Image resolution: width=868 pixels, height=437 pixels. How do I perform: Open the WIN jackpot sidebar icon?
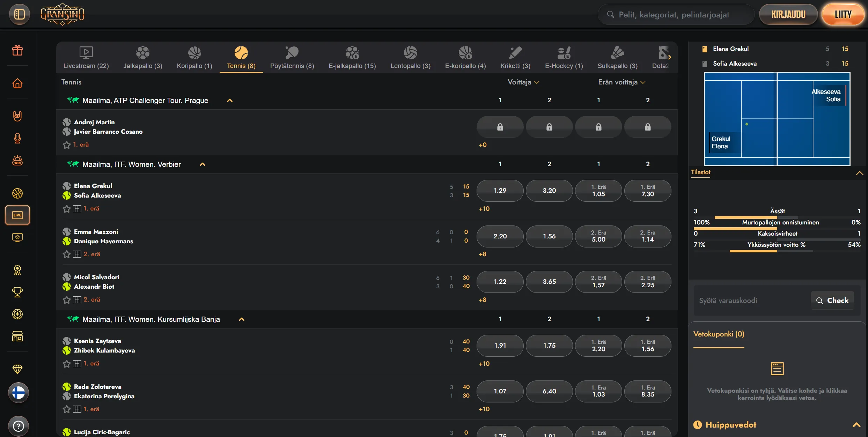(x=17, y=160)
